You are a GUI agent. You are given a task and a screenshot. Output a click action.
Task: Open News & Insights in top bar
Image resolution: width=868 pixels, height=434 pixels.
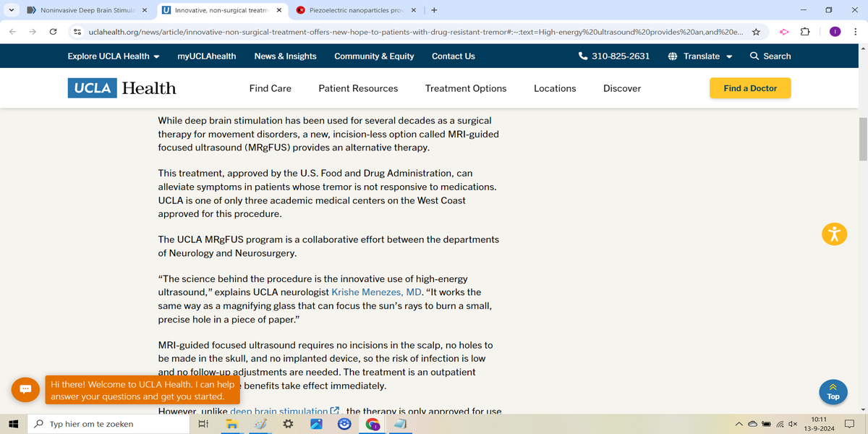[285, 56]
